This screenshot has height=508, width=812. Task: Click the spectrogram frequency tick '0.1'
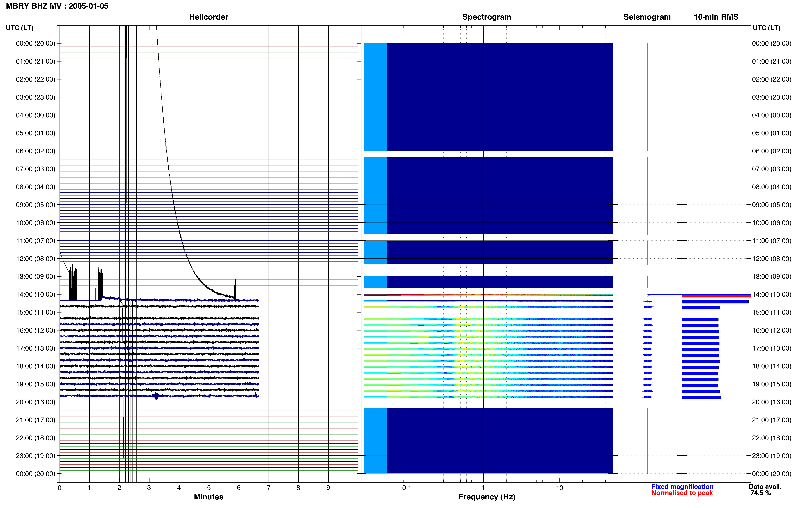click(x=407, y=487)
